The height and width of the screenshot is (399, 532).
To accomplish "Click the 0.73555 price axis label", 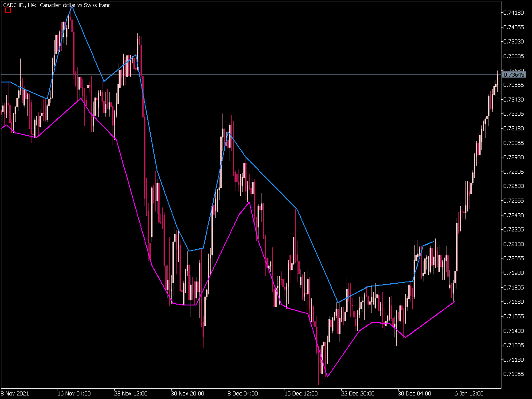I will (x=514, y=85).
